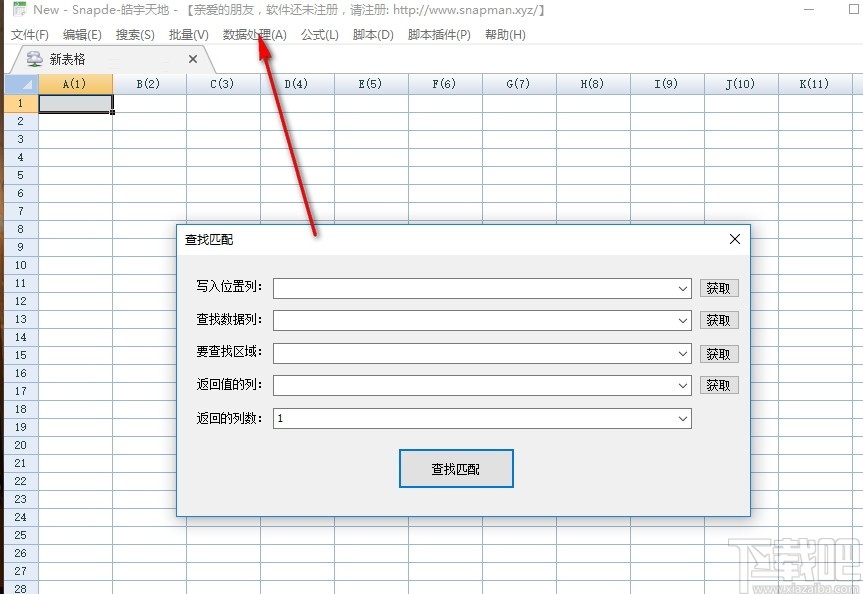Open the 公式(L) menu

click(319, 34)
